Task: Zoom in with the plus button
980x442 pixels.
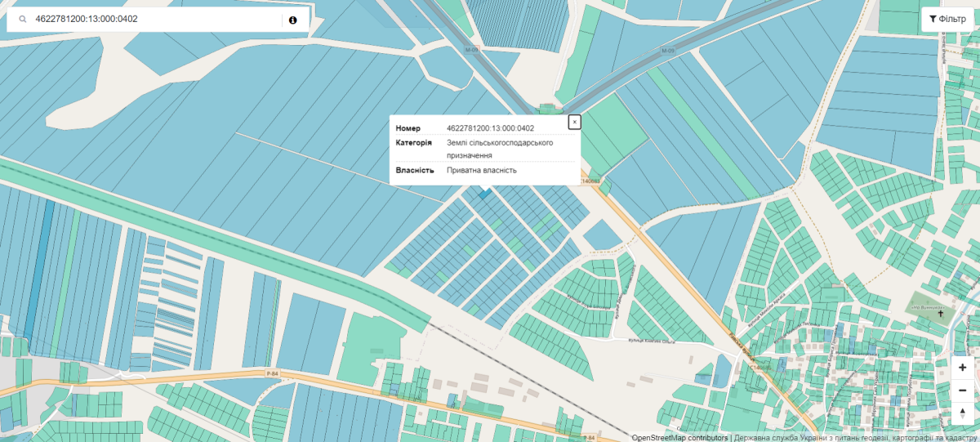Action: [x=963, y=368]
